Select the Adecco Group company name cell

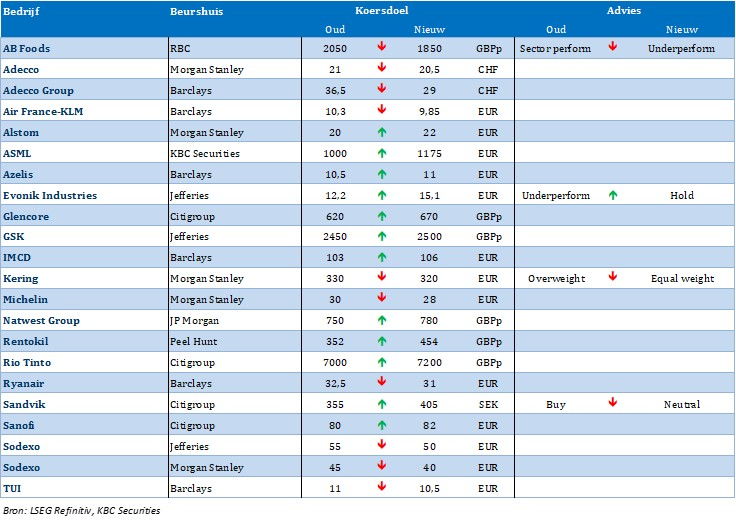click(x=38, y=90)
